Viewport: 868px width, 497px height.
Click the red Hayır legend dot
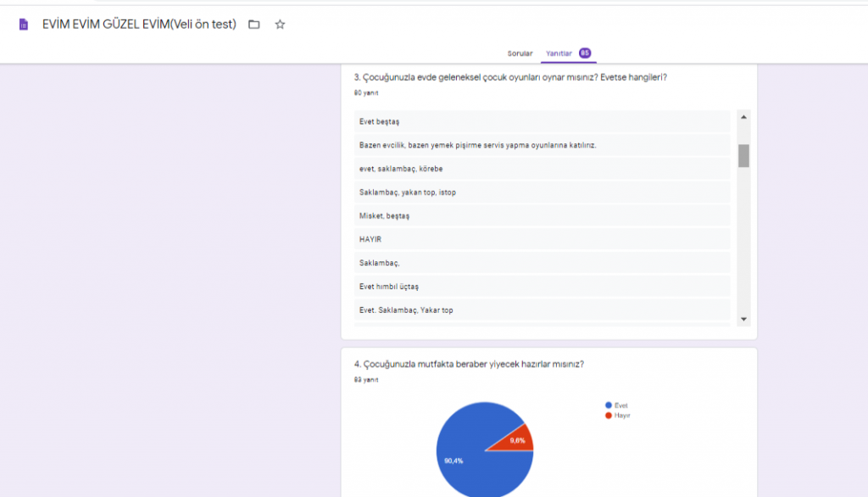(x=609, y=416)
